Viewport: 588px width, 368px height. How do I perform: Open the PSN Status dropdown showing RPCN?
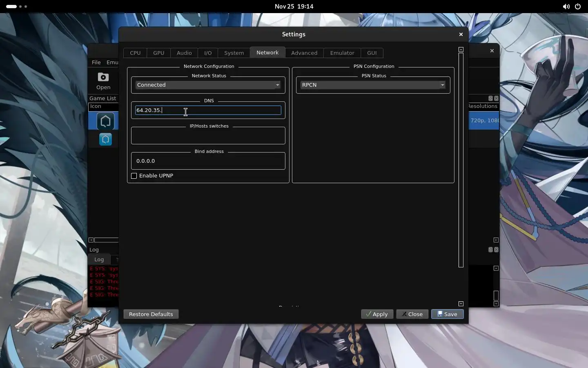click(373, 85)
